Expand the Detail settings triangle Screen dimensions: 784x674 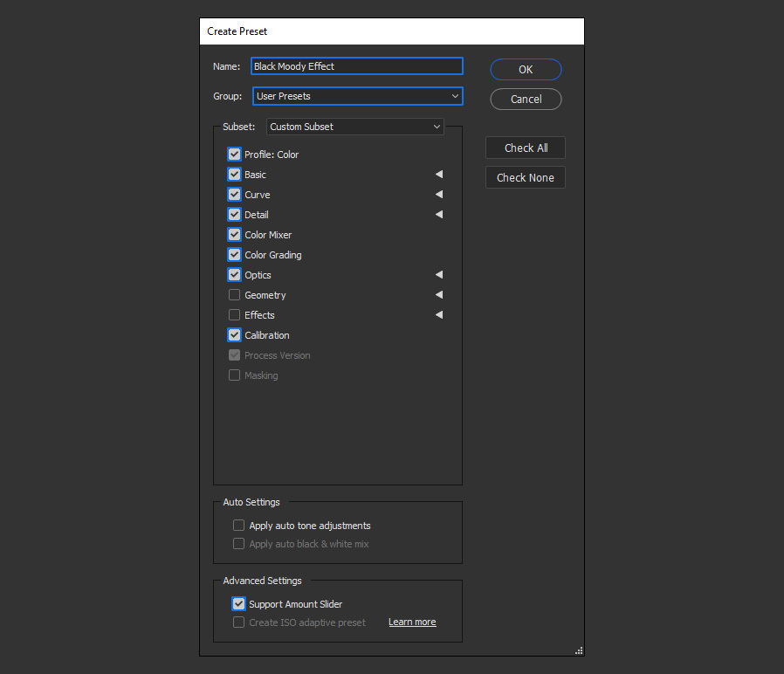click(x=439, y=215)
